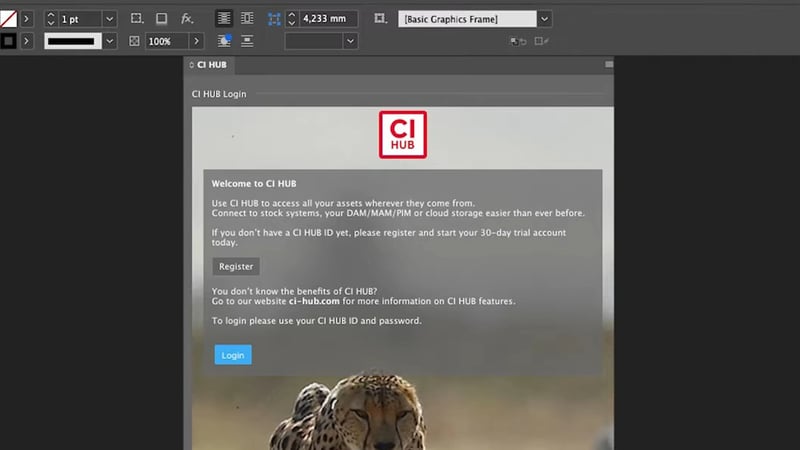Select the no text wrap icon
The width and height of the screenshot is (800, 450).
tap(223, 18)
